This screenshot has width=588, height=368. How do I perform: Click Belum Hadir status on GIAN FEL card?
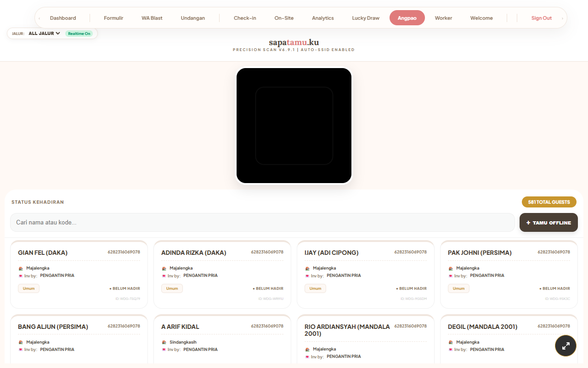[125, 288]
